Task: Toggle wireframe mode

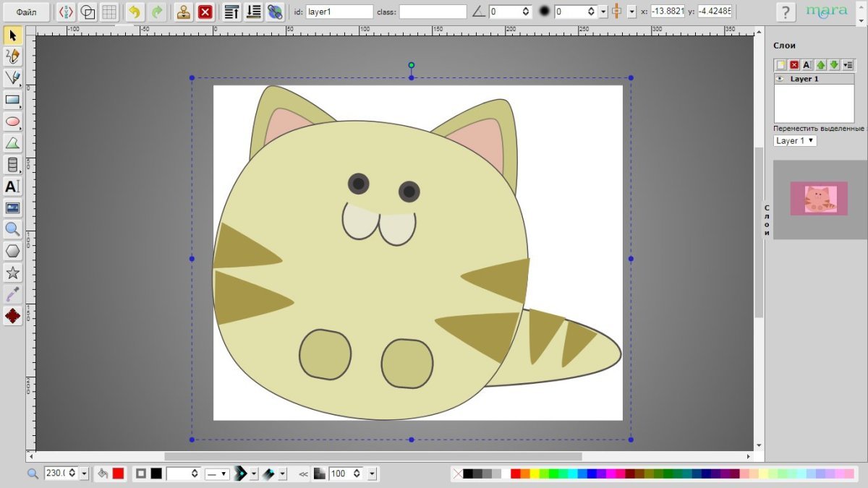Action: click(x=88, y=12)
